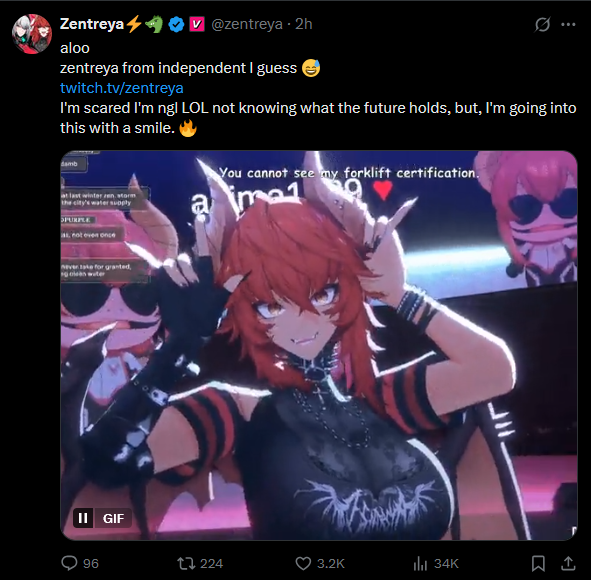
Task: Open the three-dot more options menu
Action: (x=568, y=24)
